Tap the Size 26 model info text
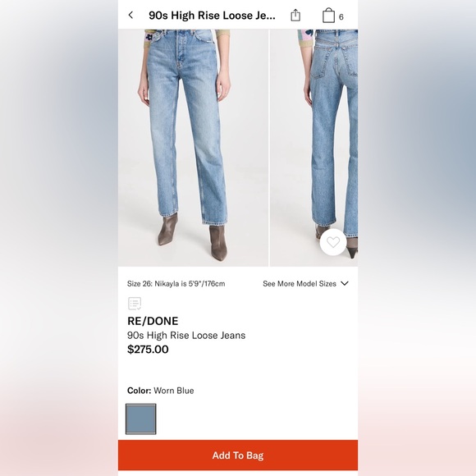The image size is (476, 476). [x=176, y=283]
